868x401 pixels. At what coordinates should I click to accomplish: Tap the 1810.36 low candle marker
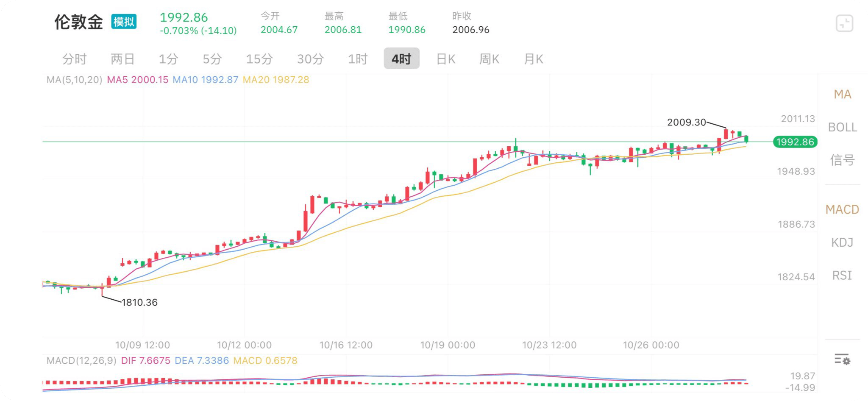tap(139, 302)
